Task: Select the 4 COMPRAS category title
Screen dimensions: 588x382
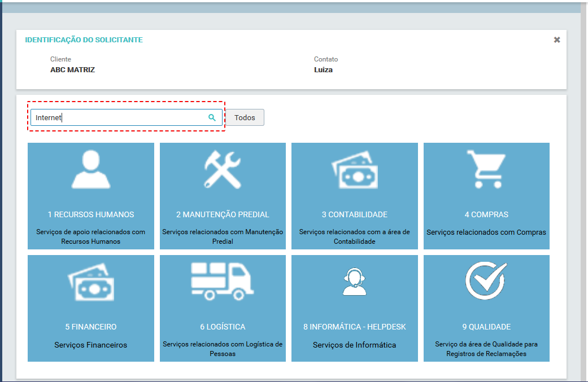Action: [486, 214]
